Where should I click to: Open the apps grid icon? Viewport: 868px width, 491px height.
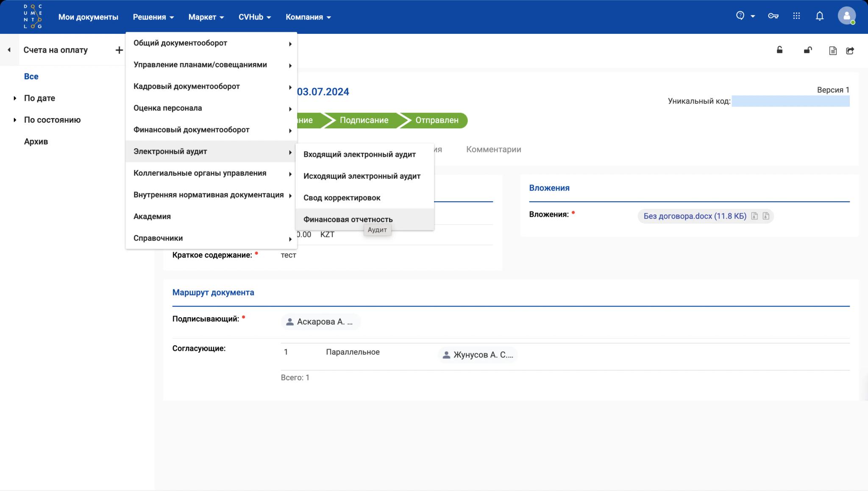796,16
